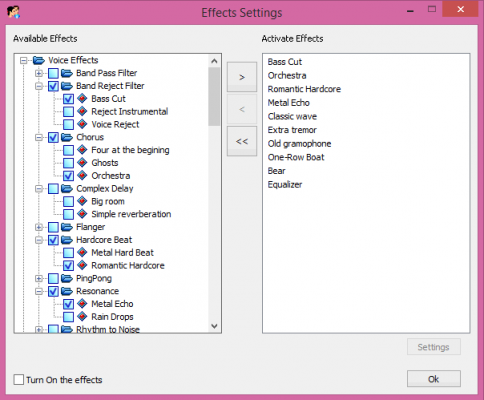Click the Rain Drops effect diamond icon
The height and width of the screenshot is (400, 484).
(x=82, y=317)
